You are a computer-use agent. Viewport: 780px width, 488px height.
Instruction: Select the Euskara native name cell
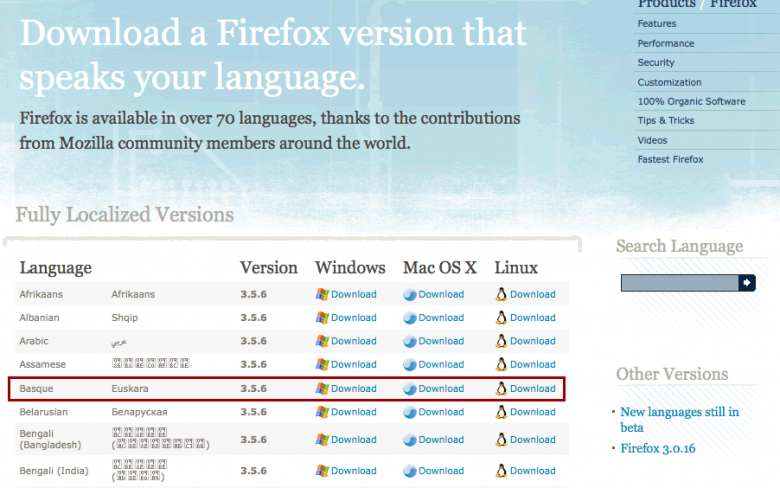coord(129,389)
